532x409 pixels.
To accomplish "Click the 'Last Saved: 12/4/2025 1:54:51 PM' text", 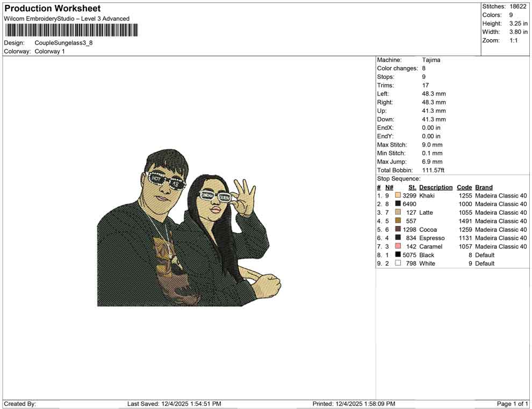I will (x=175, y=404).
